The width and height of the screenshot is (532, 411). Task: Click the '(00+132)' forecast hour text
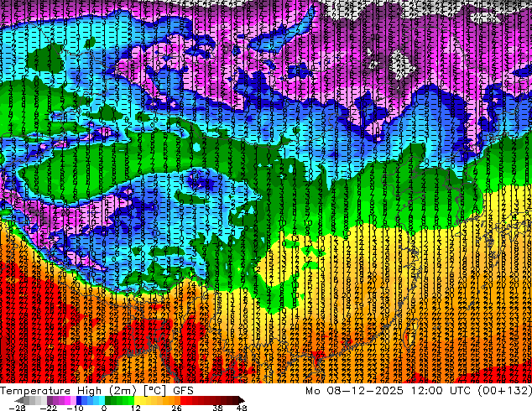(505, 391)
